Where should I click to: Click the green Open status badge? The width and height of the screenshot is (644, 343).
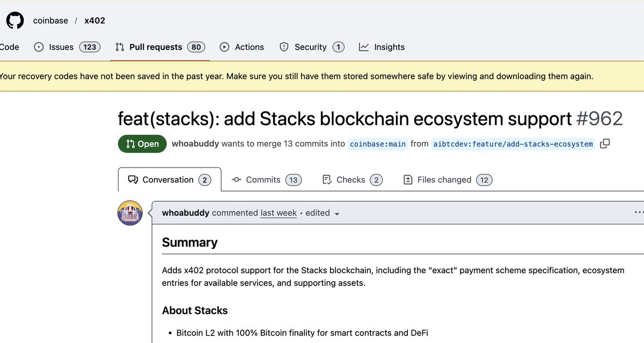142,144
